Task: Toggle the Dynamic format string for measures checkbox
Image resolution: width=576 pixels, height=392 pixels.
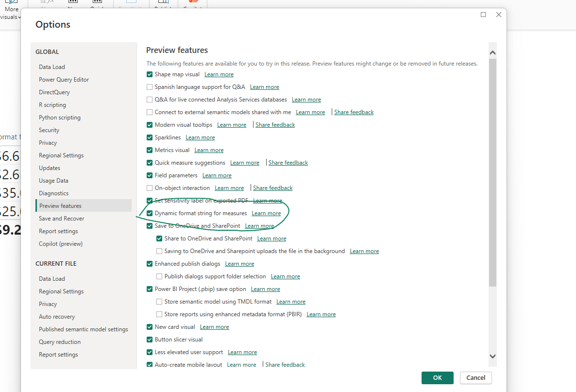Action: point(150,213)
